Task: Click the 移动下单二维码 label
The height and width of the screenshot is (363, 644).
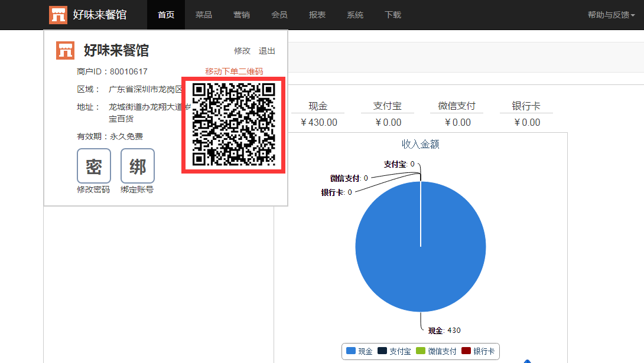Action: pos(234,71)
